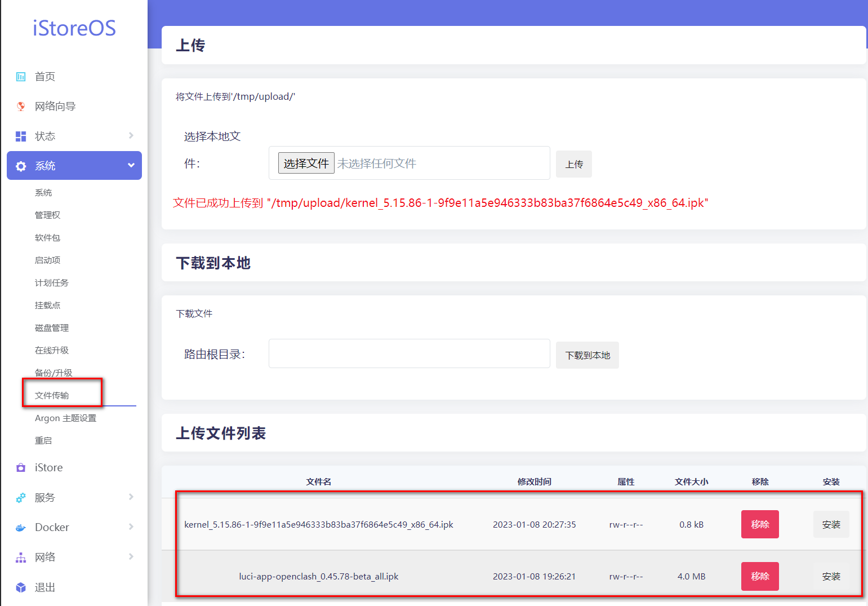Expand the 网络 menu chevron
Image resolution: width=868 pixels, height=606 pixels.
point(131,557)
